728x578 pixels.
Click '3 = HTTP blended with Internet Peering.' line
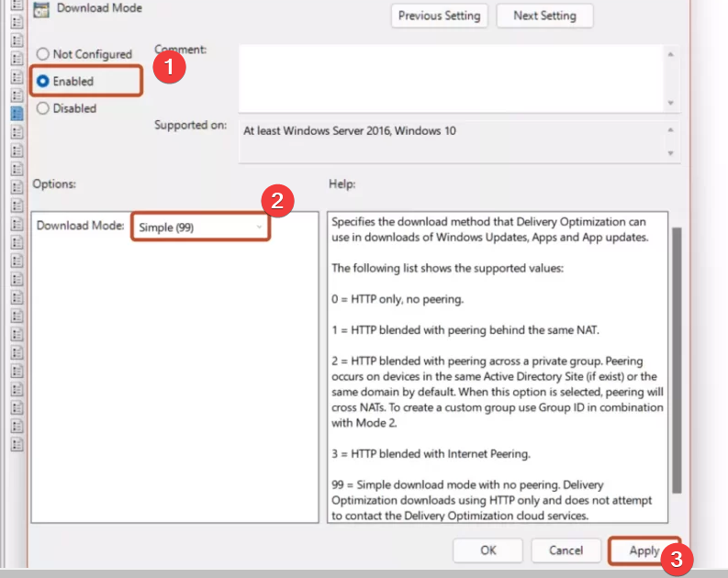(431, 453)
